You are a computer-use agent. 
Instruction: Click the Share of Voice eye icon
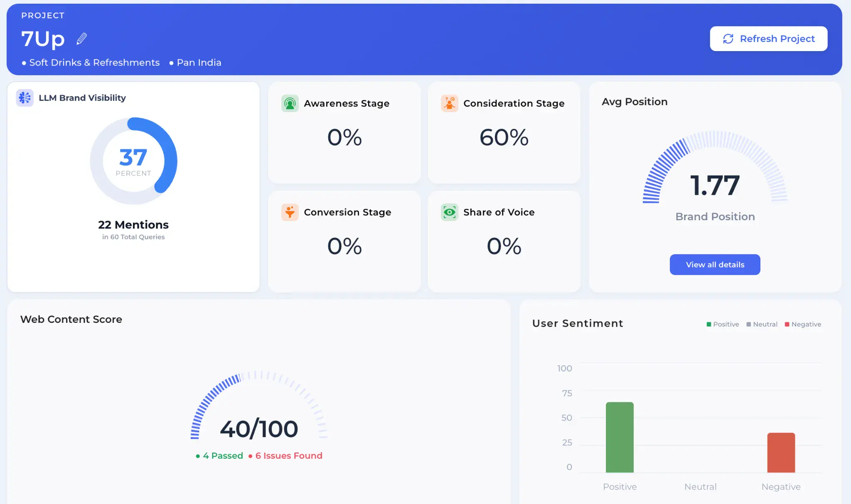point(450,212)
